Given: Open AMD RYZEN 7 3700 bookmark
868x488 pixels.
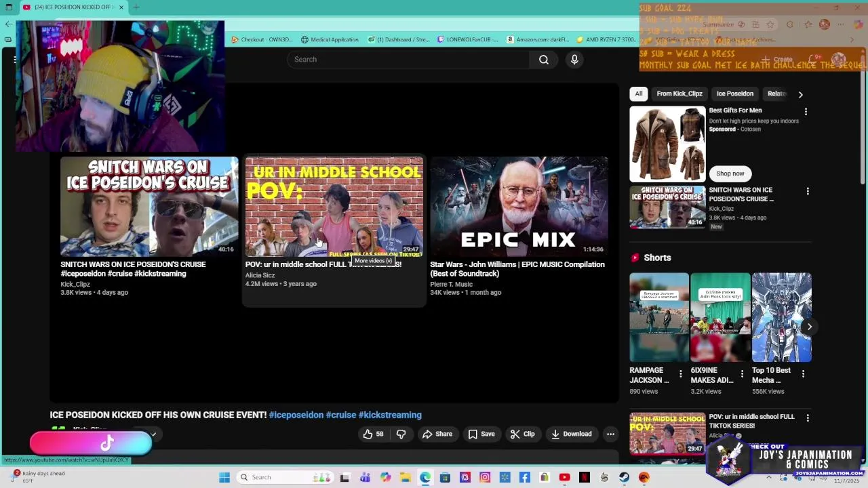Looking at the screenshot, I should [x=607, y=39].
